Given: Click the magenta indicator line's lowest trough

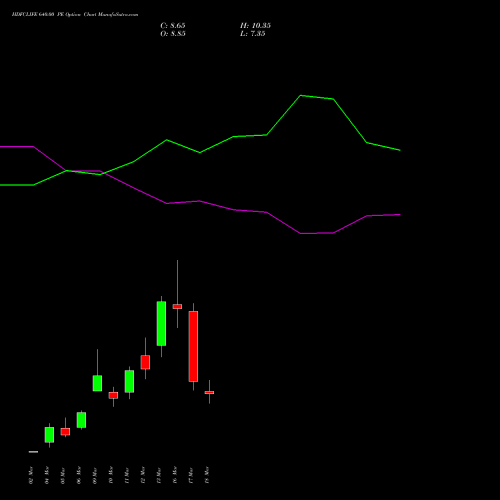Looking at the screenshot, I should point(301,233).
